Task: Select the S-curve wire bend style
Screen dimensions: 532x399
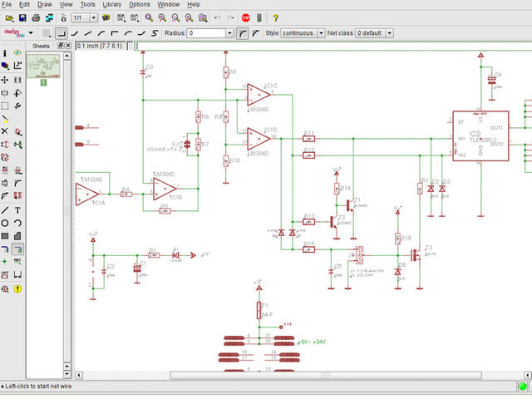Action: click(x=155, y=33)
